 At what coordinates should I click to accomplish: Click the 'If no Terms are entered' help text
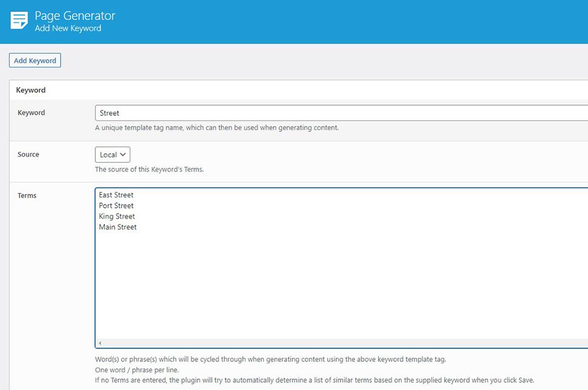[314, 380]
